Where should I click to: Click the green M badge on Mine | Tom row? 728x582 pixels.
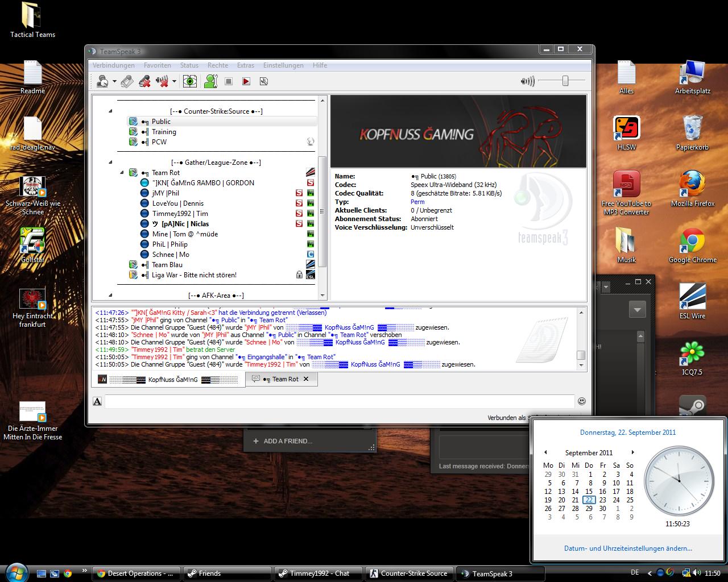[311, 234]
